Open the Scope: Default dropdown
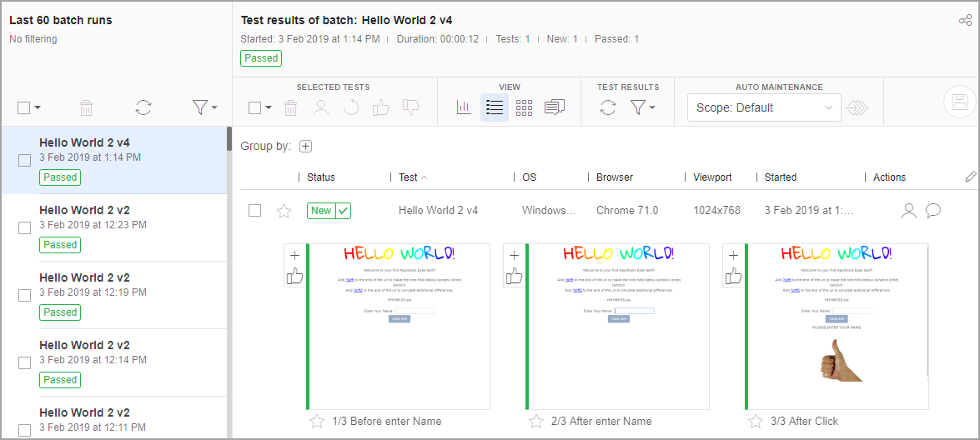Viewport: 980px width, 440px height. point(763,107)
